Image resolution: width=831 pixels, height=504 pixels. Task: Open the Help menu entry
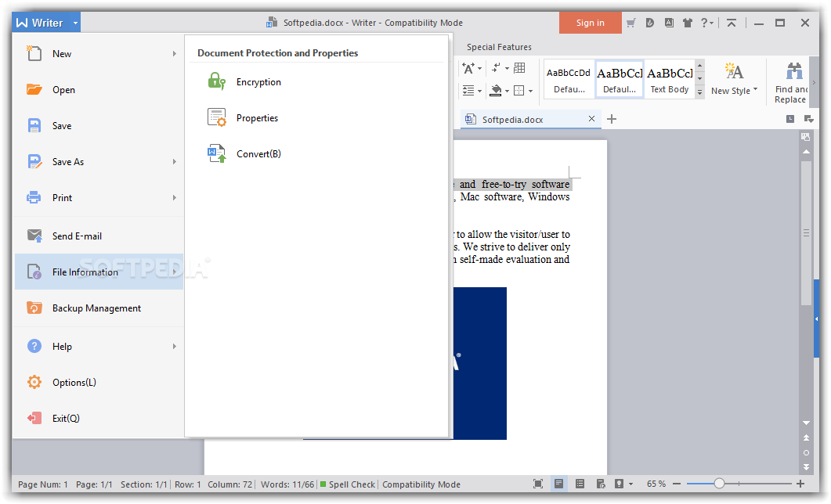pos(99,346)
